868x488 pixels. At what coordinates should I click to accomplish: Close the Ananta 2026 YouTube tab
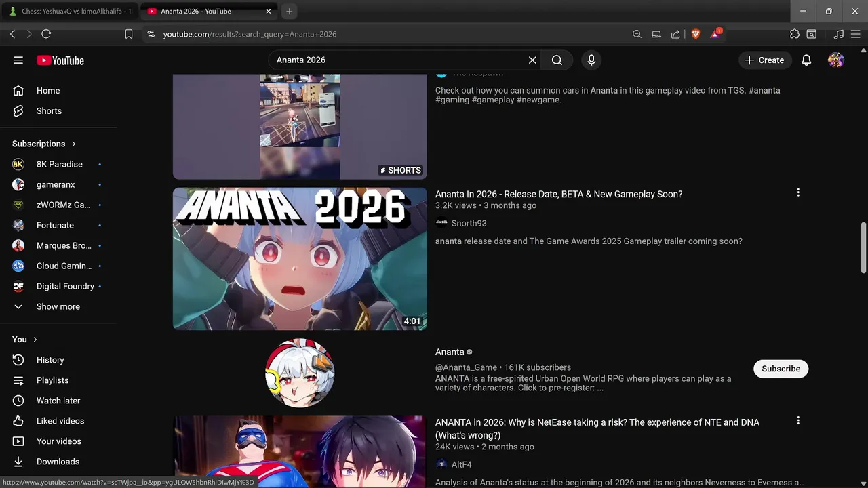click(x=269, y=11)
